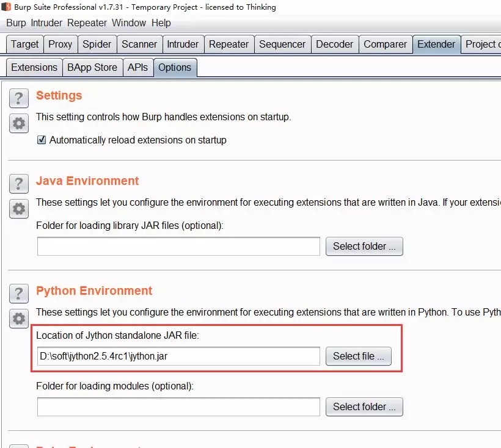The width and height of the screenshot is (501, 448).
Task: Focus the Python modules folder input field
Action: [178, 407]
